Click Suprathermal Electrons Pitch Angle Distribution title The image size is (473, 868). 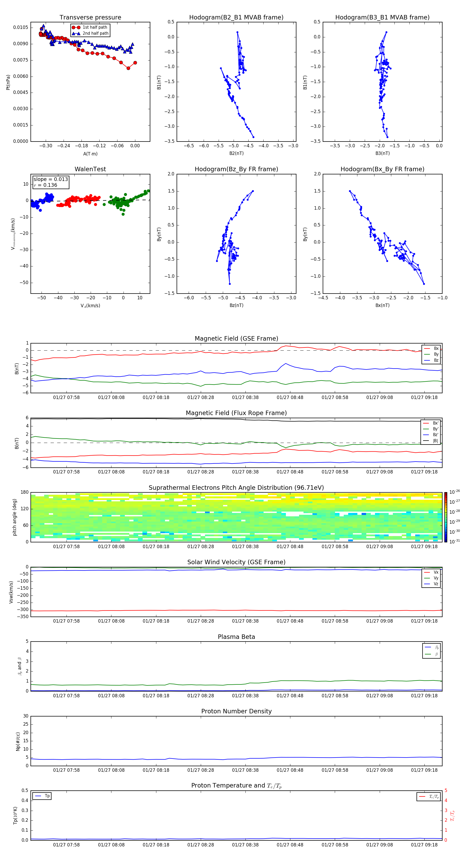coord(236,488)
